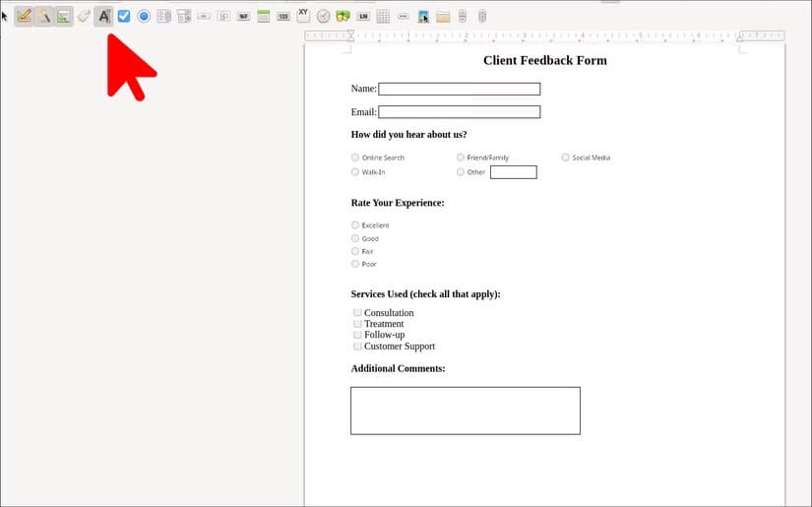Choose the Push Button control tool
812x507 pixels.
[204, 16]
